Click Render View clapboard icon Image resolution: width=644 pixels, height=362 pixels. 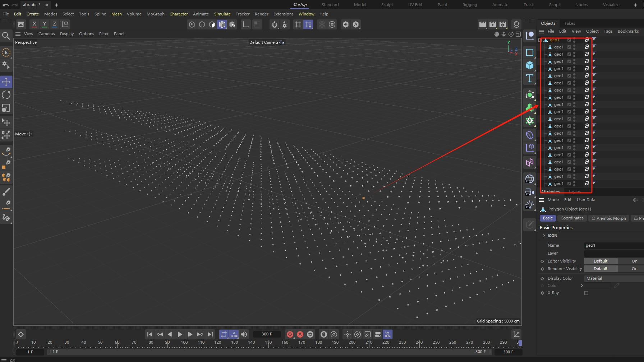[482, 24]
